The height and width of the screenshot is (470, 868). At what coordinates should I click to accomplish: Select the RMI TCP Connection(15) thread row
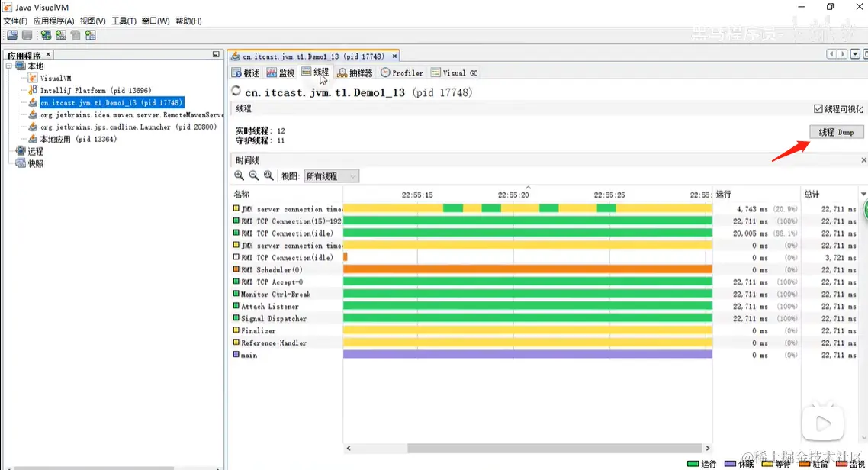[x=545, y=221]
